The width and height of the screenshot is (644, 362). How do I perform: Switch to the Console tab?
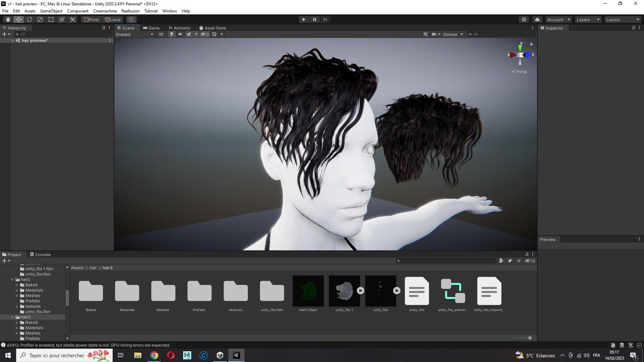coord(40,254)
